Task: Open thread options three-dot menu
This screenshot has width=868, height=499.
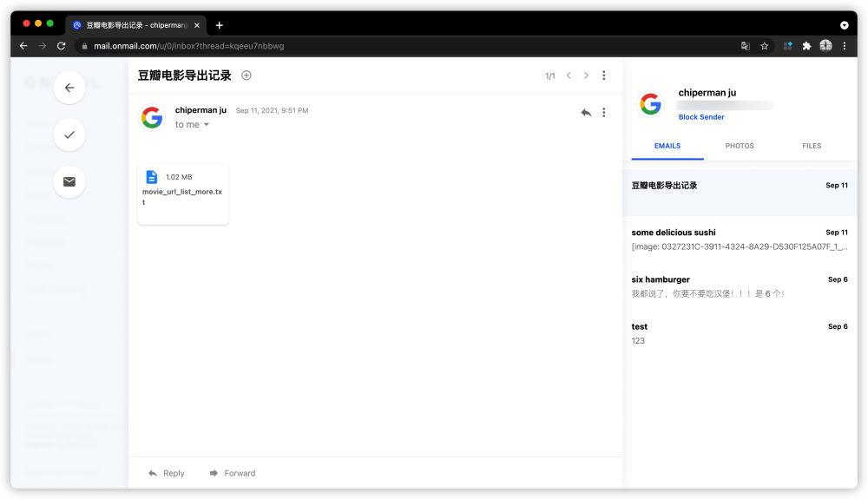Action: point(604,76)
